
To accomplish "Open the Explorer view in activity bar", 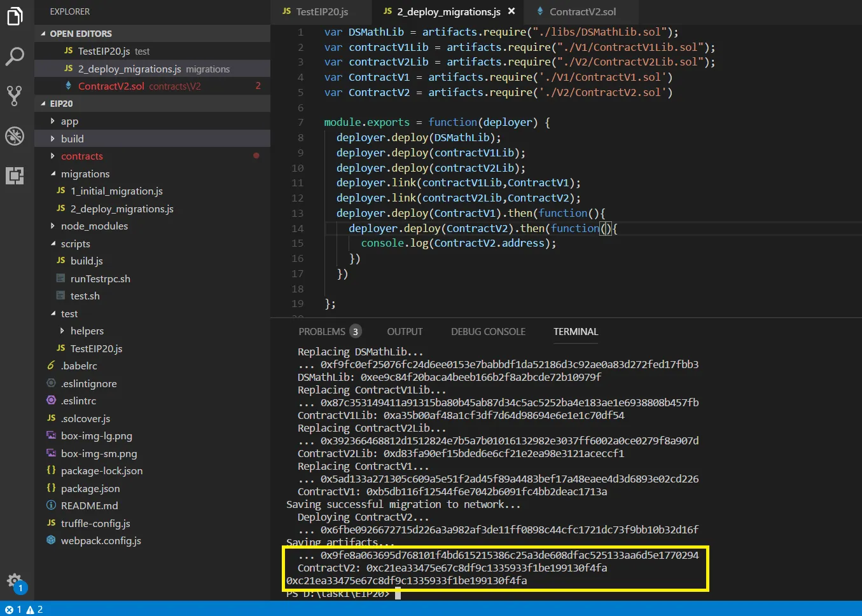I will click(15, 17).
